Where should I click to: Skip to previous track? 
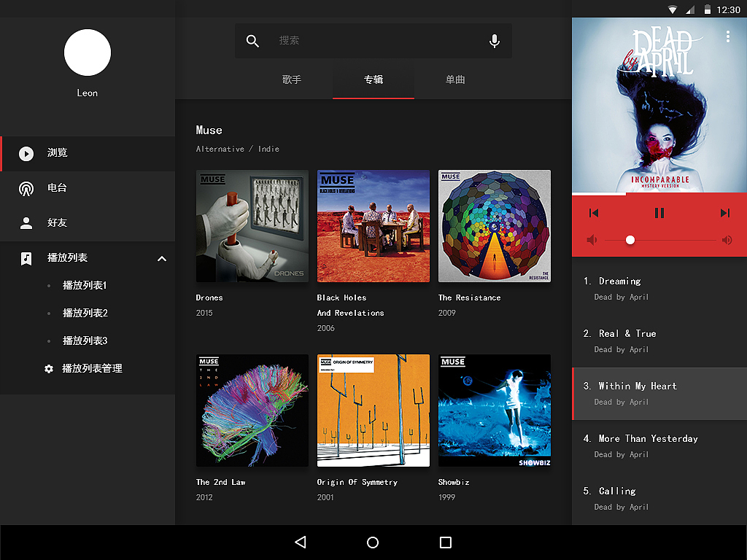click(594, 212)
